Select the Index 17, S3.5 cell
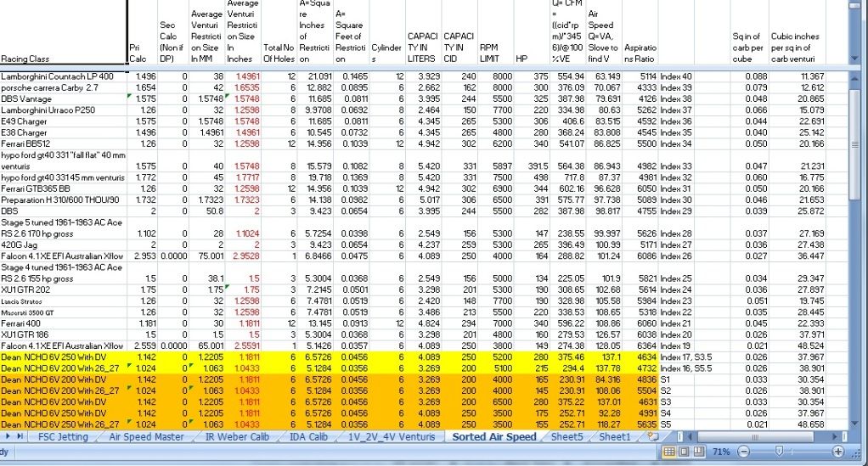868x466 pixels. [x=686, y=357]
